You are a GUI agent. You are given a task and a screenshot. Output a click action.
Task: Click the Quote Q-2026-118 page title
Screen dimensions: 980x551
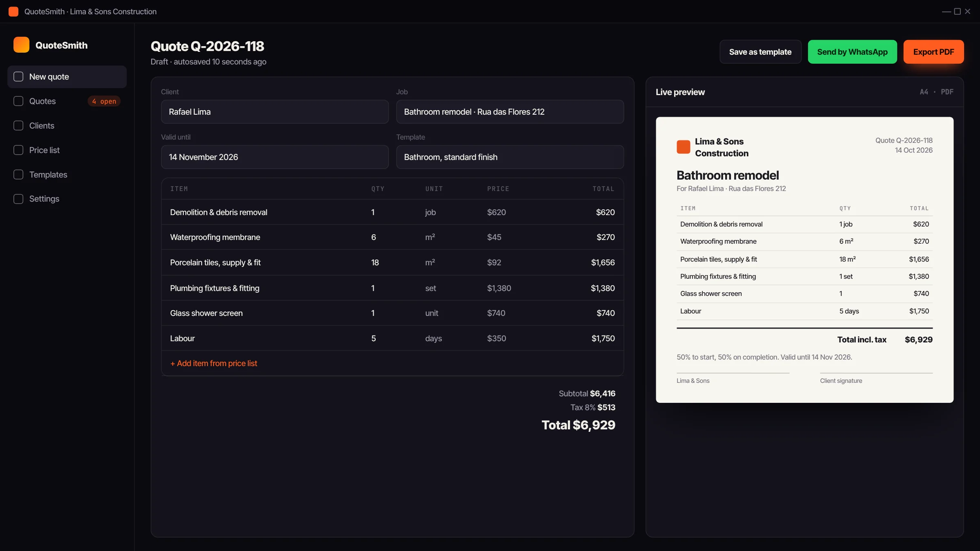point(207,46)
